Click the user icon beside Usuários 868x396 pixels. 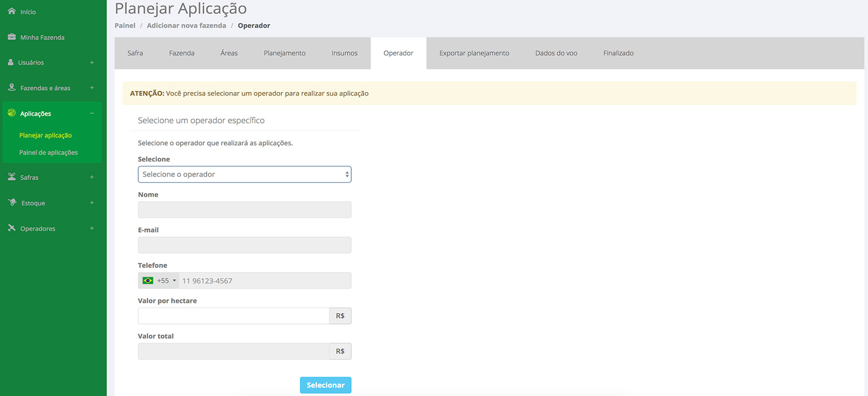(11, 62)
